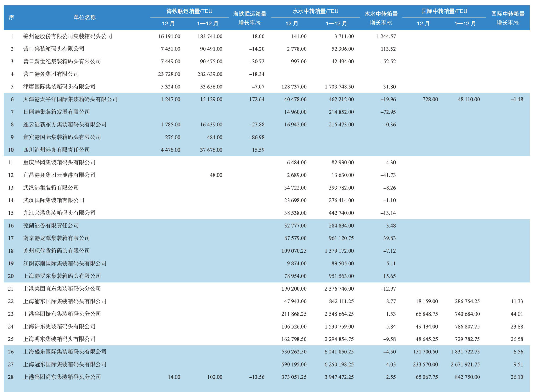Click 上海盛东国际集装箱码头有限公司 name
Viewport: 536px width, 392px height.
(x=65, y=352)
